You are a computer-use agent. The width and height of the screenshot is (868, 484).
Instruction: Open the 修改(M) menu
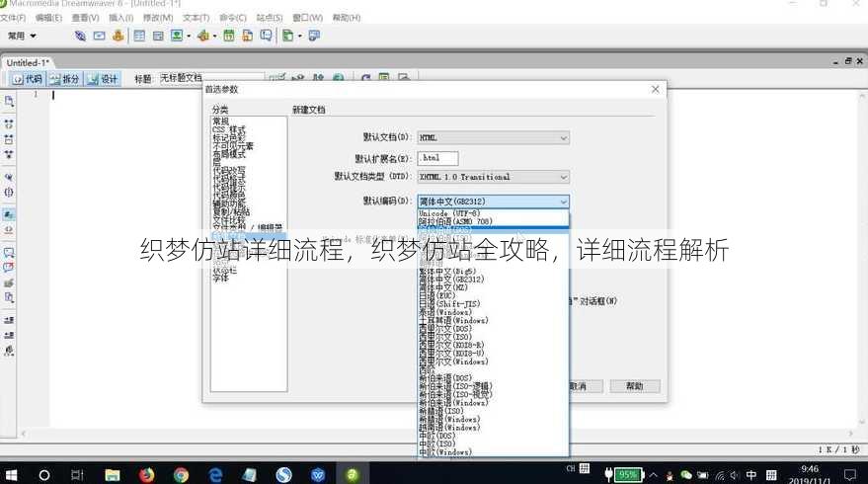pyautogui.click(x=158, y=18)
